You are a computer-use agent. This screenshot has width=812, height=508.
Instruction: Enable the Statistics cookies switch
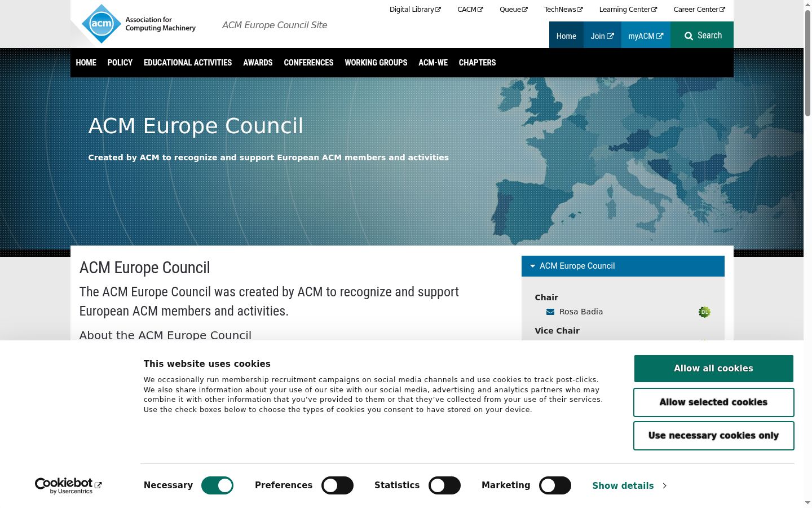tap(444, 485)
